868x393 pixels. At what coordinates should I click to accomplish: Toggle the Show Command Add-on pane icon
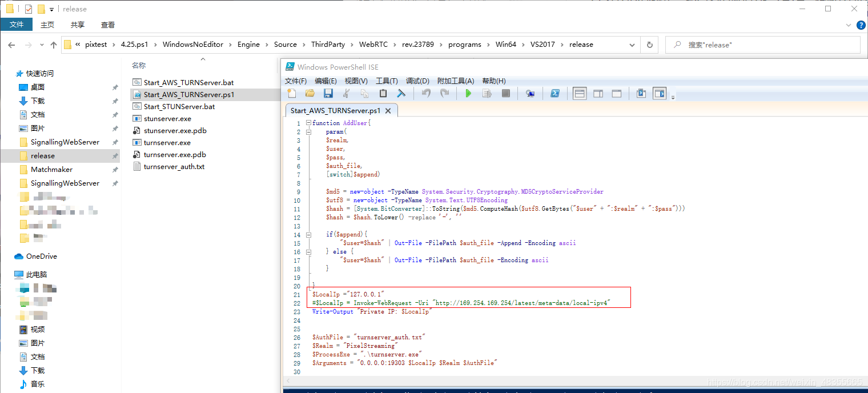coord(660,93)
